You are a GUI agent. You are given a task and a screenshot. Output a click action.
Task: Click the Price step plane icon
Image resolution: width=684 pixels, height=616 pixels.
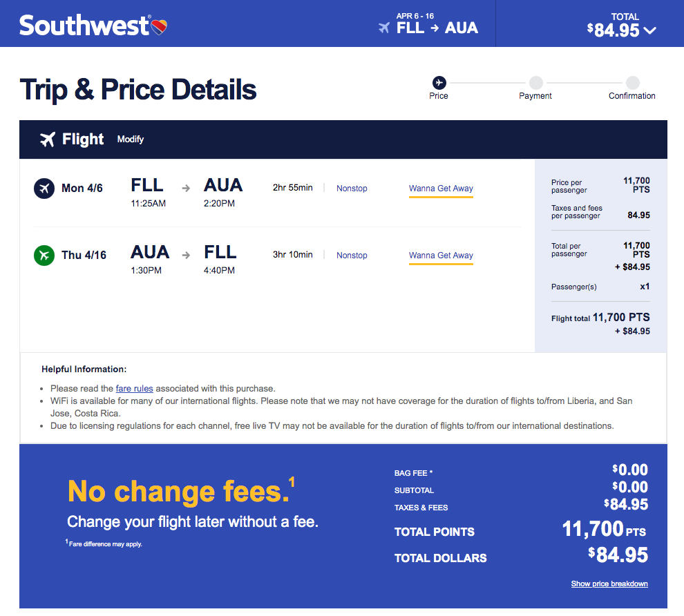click(439, 82)
